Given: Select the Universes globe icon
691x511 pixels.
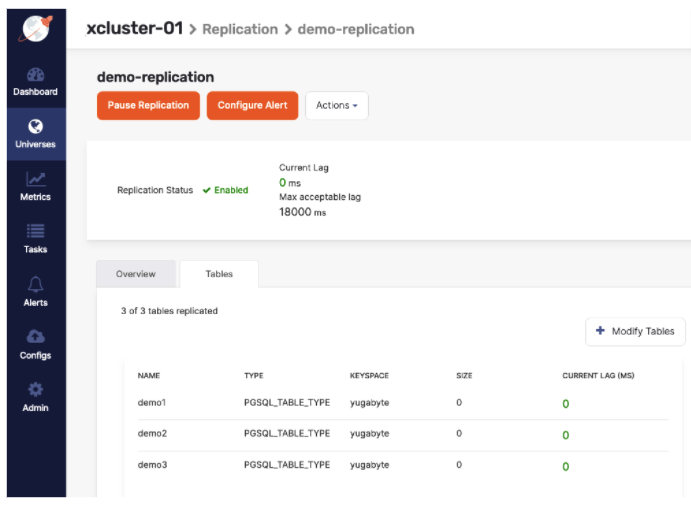Looking at the screenshot, I should coord(36,127).
